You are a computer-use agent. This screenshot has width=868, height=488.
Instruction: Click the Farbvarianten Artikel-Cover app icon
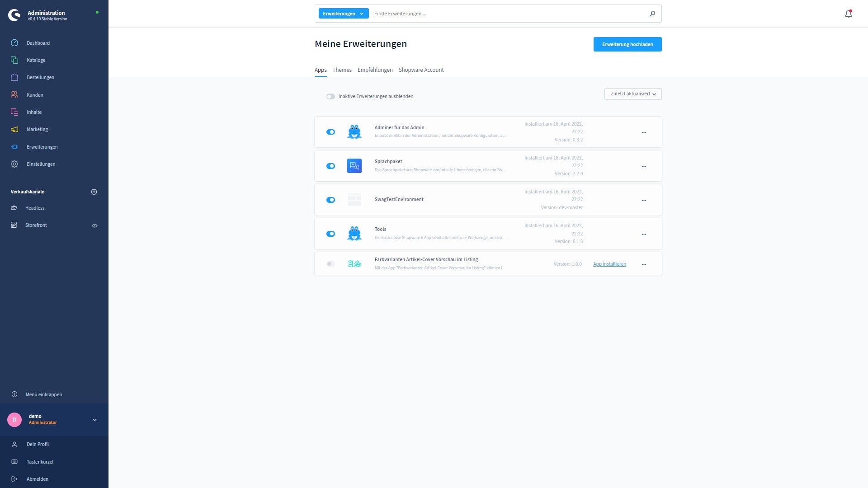[x=354, y=263]
